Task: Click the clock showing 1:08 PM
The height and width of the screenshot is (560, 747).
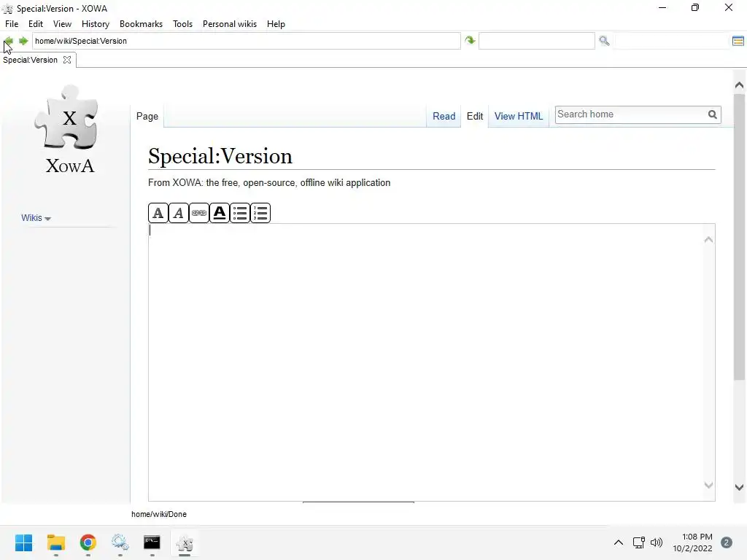Action: [697, 537]
